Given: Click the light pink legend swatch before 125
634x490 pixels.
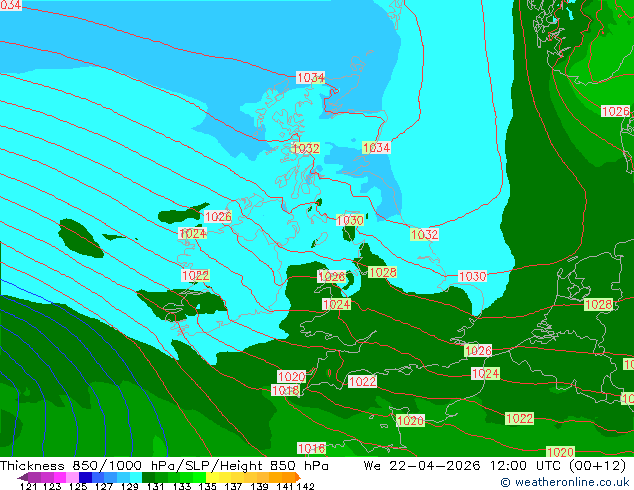Looking at the screenshot, I should pos(73,477).
